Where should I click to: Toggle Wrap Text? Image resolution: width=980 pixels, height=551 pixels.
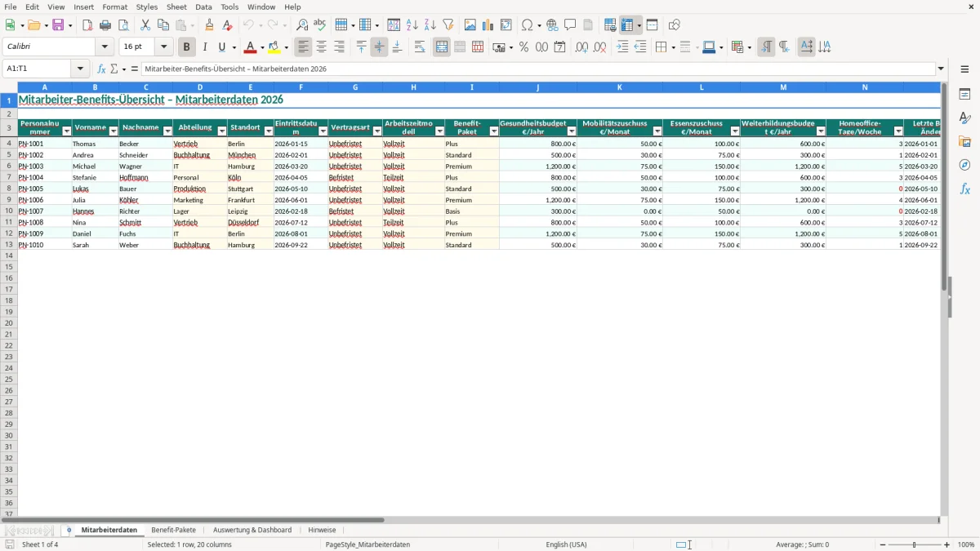click(419, 47)
